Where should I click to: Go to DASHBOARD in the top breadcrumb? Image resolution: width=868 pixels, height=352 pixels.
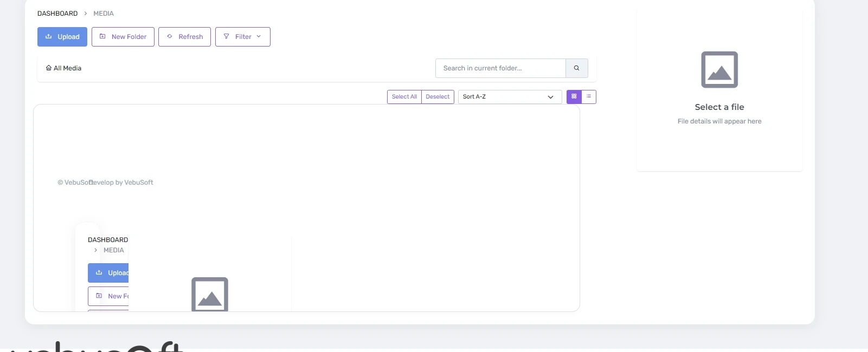tap(57, 14)
